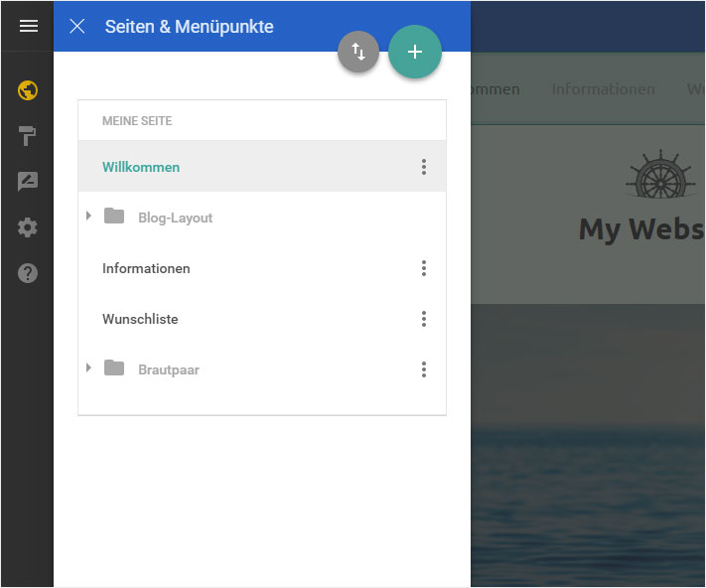Close the Seiten & Menüpunkte panel
The image size is (706, 588).
tap(77, 27)
